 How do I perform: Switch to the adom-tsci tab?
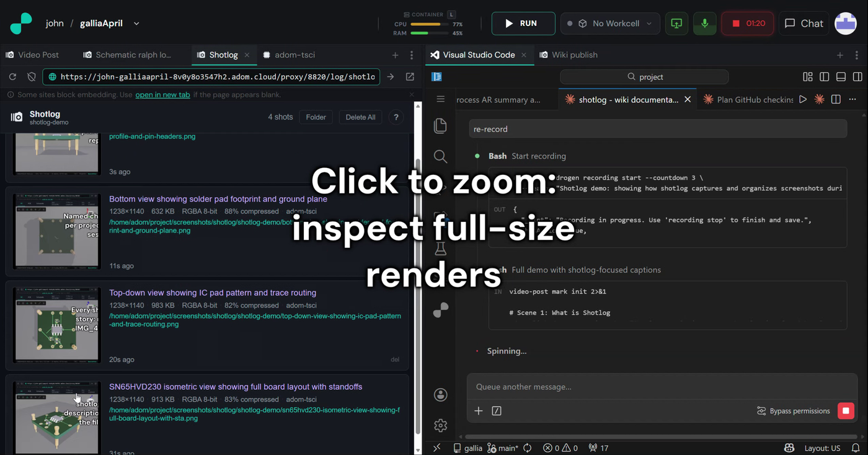pyautogui.click(x=289, y=55)
